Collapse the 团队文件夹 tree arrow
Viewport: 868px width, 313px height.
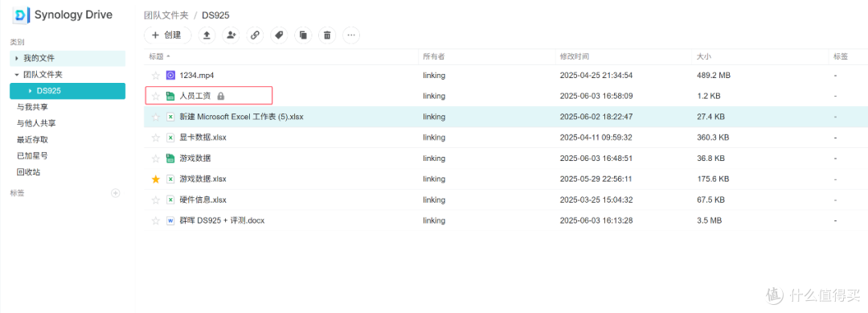click(17, 75)
